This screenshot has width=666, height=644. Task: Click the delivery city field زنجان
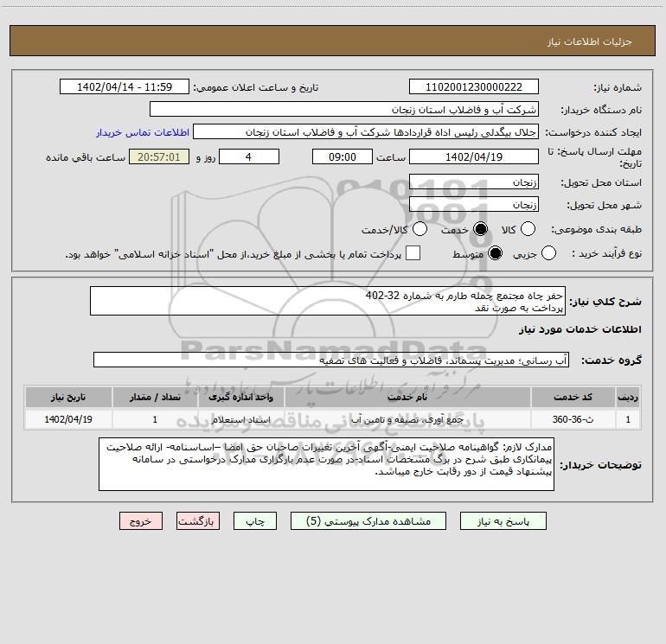coord(474,205)
